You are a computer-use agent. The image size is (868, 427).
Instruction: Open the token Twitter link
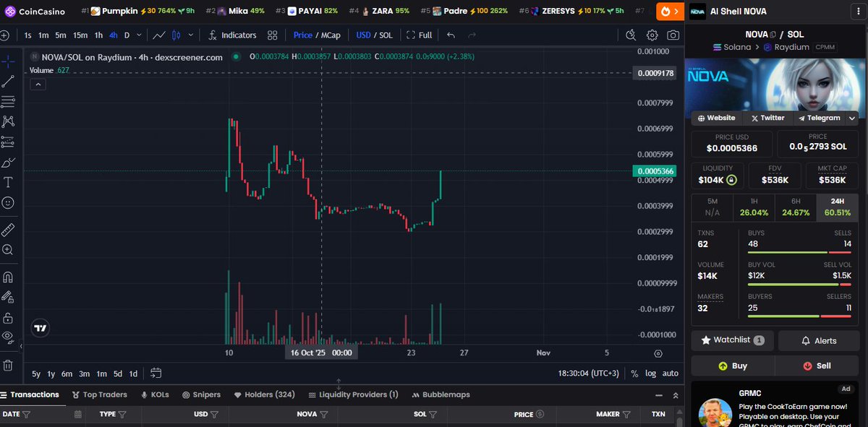point(767,118)
